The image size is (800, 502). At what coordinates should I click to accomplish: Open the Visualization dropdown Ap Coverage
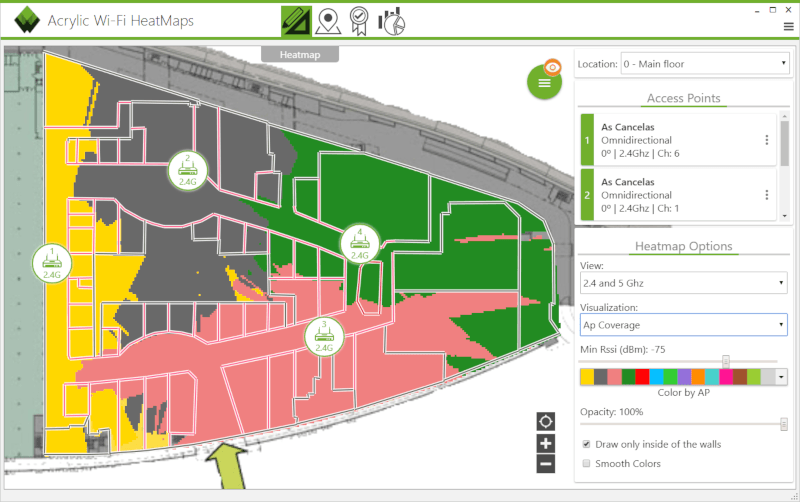684,325
